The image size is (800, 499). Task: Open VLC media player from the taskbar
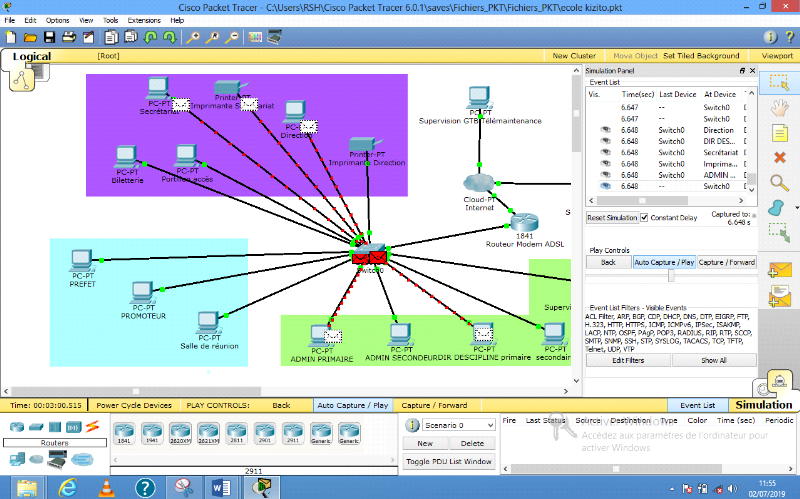tap(106, 487)
